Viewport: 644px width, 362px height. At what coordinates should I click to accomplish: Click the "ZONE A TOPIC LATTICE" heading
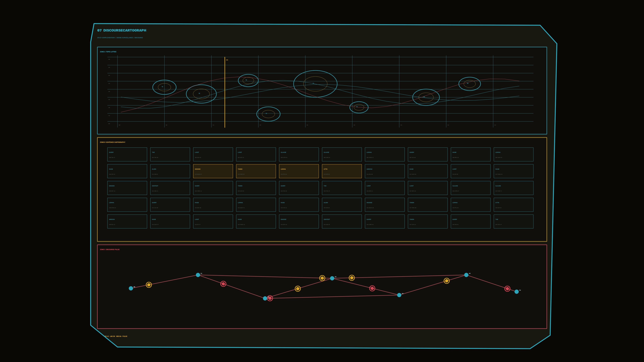(108, 52)
